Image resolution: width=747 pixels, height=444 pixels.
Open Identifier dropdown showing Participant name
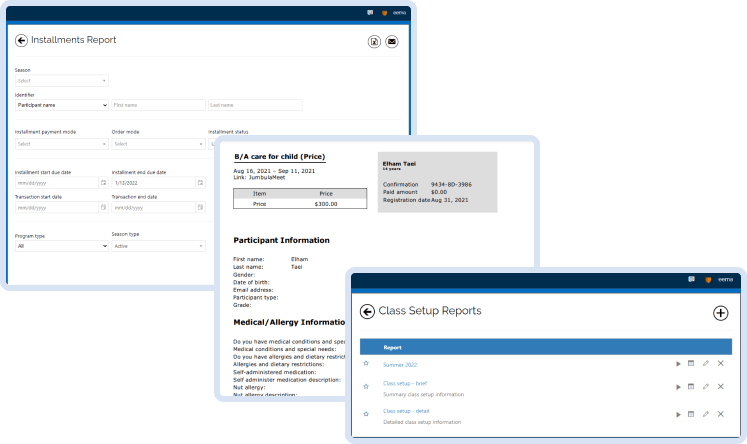(61, 105)
